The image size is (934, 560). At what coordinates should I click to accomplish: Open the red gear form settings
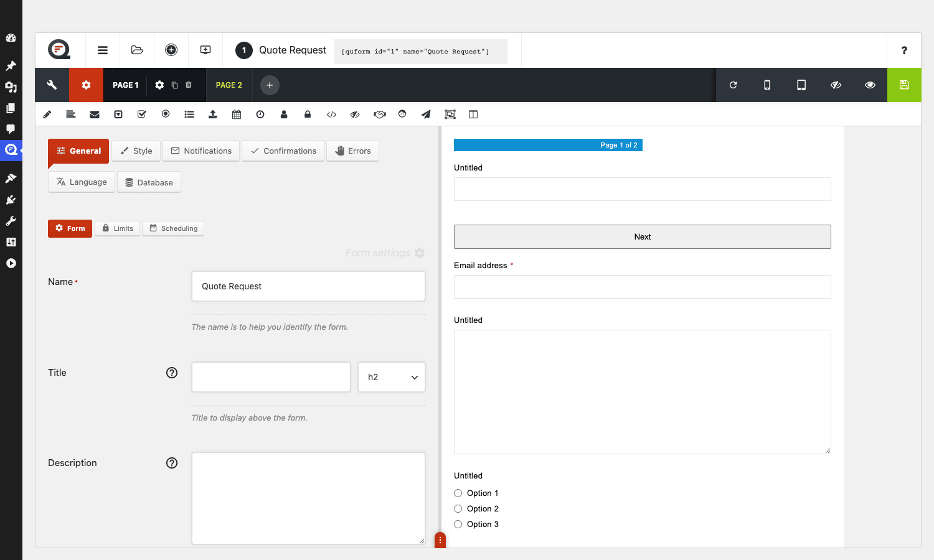(x=86, y=85)
